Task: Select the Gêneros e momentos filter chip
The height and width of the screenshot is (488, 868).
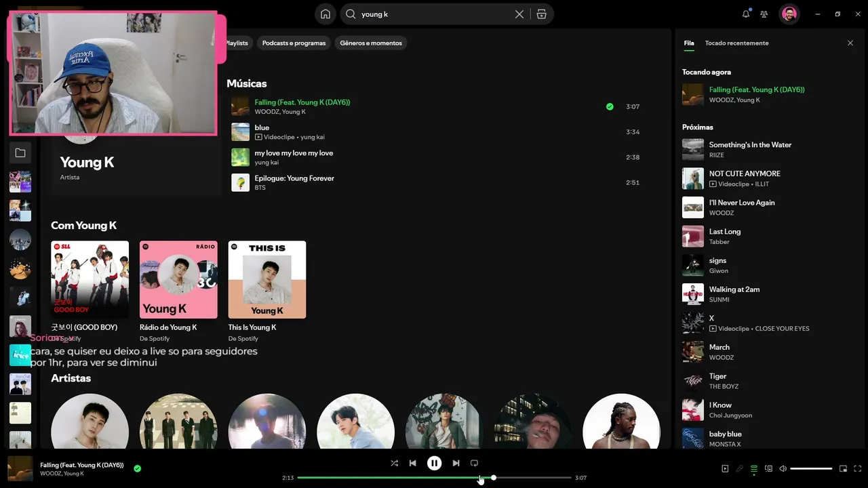Action: pyautogui.click(x=371, y=43)
